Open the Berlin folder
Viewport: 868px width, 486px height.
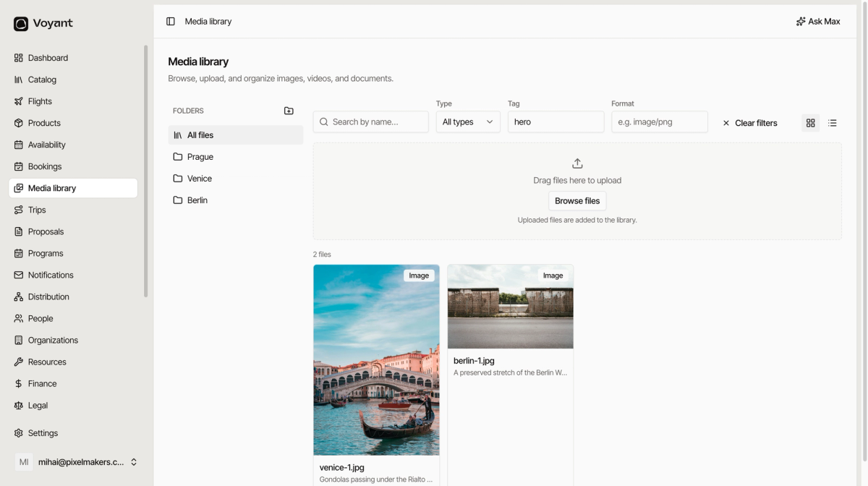[236, 200]
